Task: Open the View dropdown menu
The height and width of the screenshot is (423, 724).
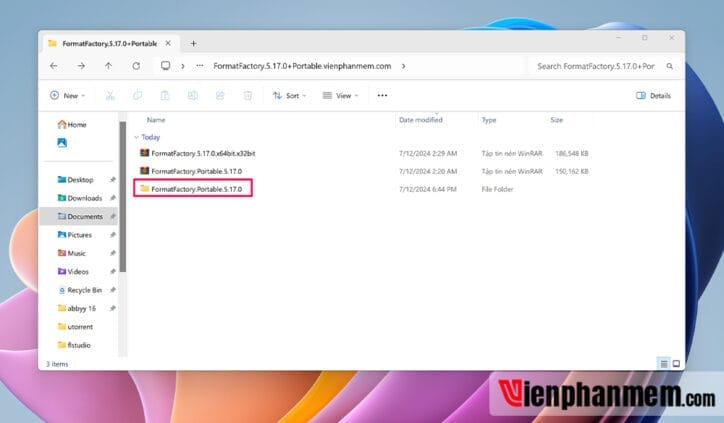Action: pyautogui.click(x=340, y=96)
